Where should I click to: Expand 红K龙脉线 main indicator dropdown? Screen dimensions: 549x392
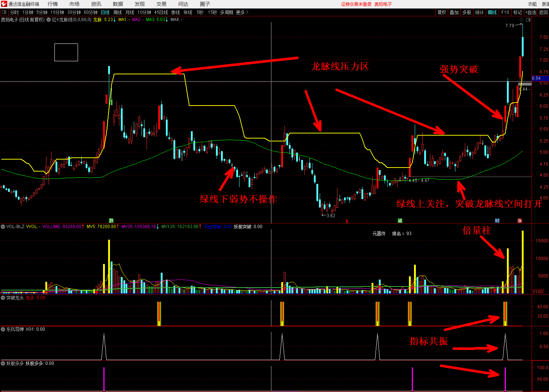(49, 20)
